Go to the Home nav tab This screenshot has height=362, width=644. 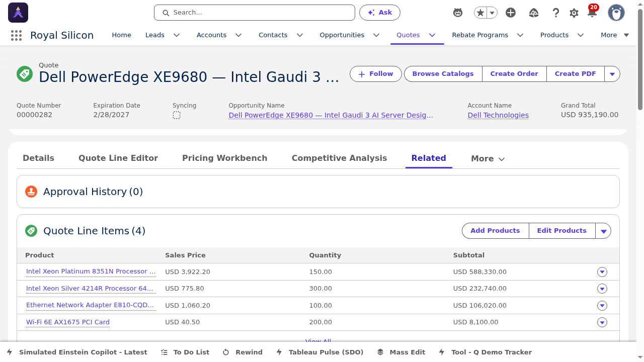point(121,35)
